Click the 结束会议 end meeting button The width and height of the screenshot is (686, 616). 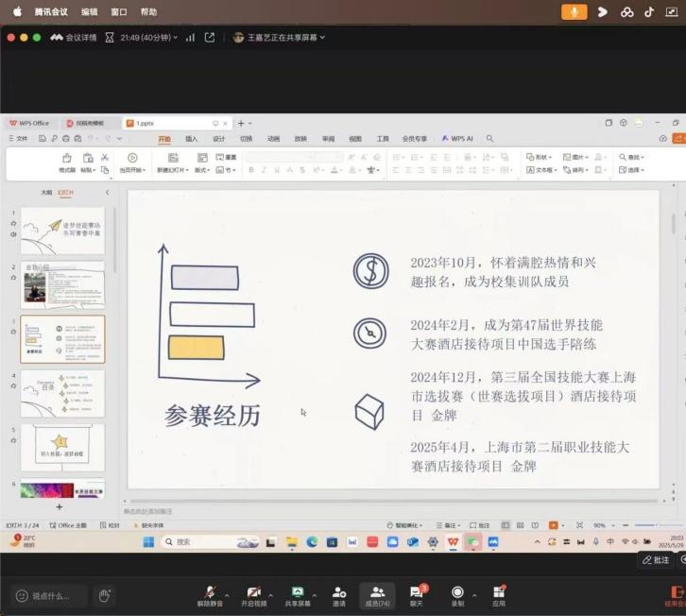[675, 595]
